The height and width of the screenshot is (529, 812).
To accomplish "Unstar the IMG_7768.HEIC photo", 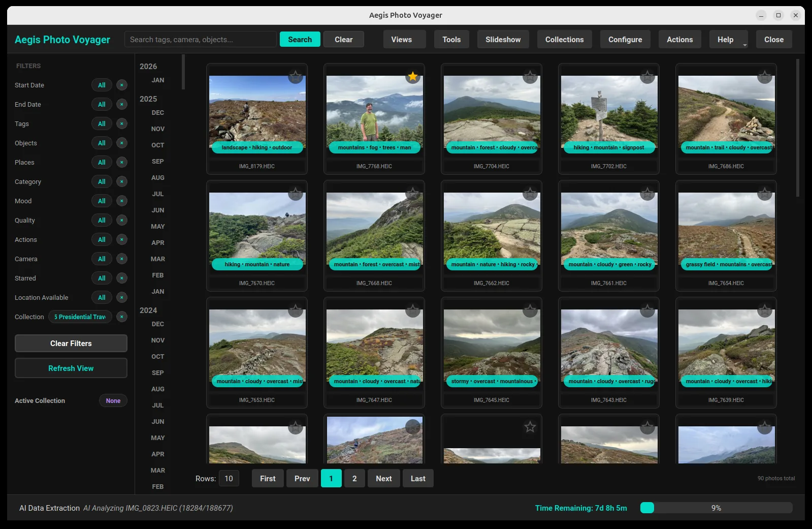I will (413, 77).
